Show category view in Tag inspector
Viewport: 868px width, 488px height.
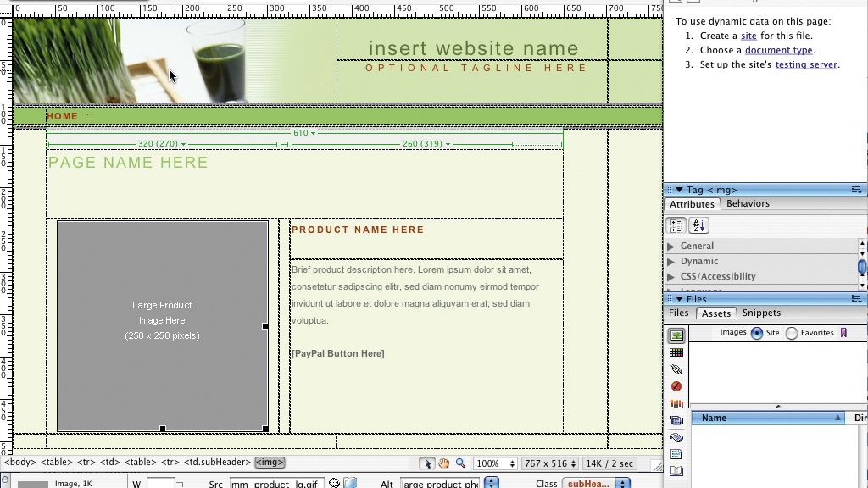(x=676, y=225)
